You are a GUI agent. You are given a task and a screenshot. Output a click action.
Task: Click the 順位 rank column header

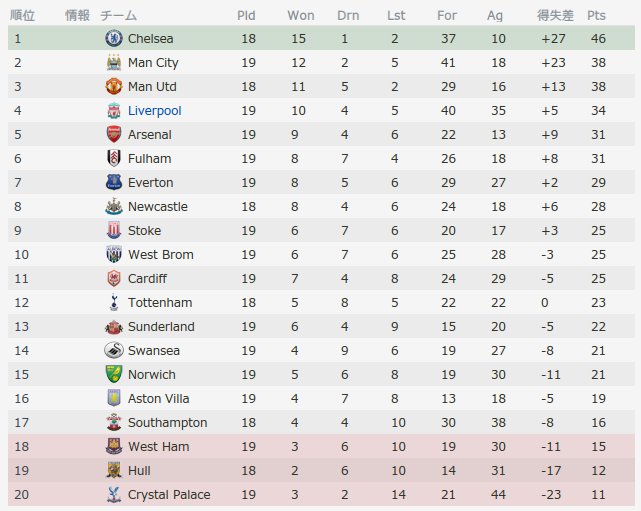(x=22, y=16)
